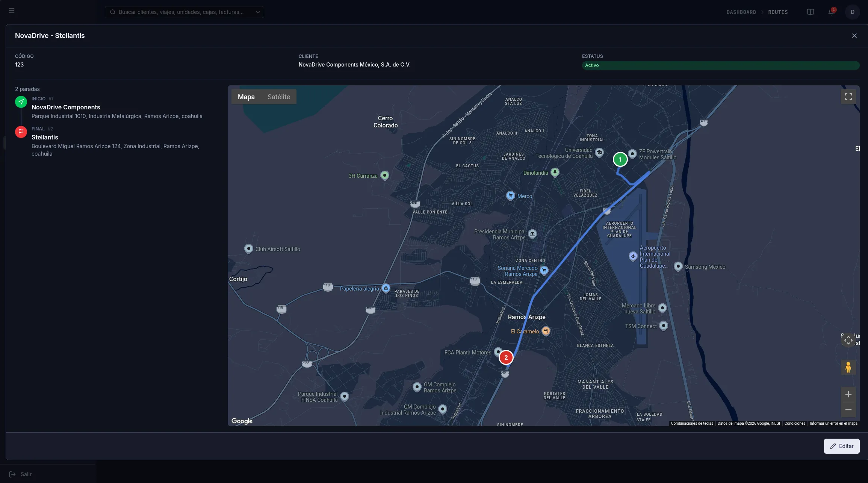Click red route marker 2
The image size is (868, 483).
pos(506,358)
